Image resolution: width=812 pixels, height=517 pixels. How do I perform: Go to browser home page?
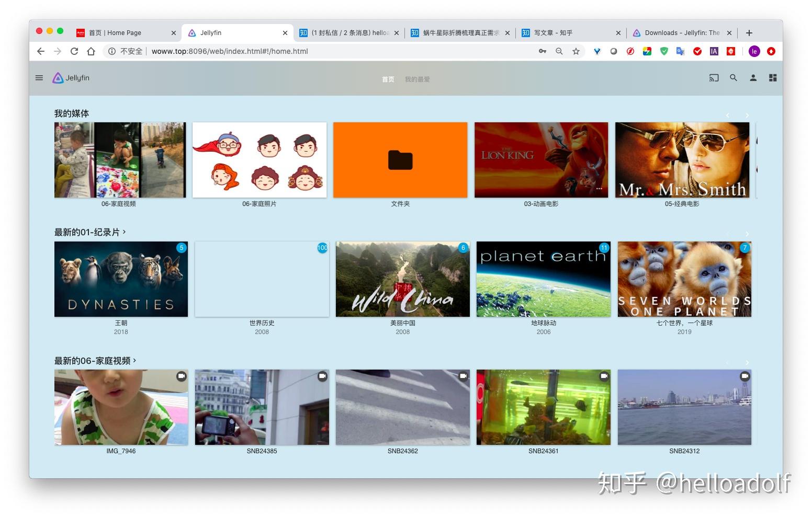click(x=91, y=51)
